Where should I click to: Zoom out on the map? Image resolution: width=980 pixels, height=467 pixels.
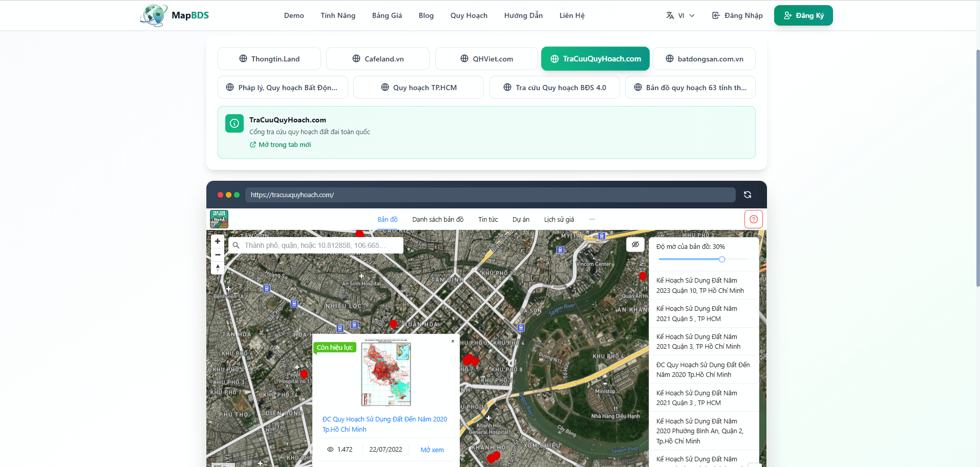tap(218, 254)
